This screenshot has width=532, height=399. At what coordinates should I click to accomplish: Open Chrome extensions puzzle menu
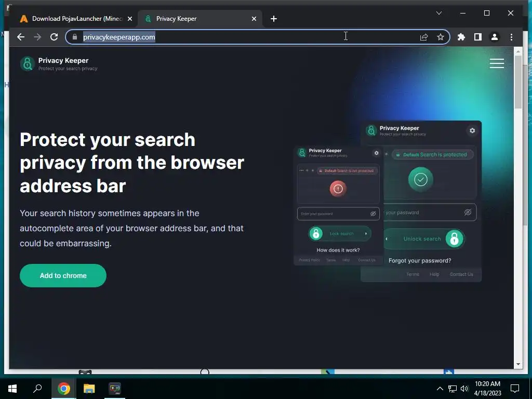(x=461, y=37)
